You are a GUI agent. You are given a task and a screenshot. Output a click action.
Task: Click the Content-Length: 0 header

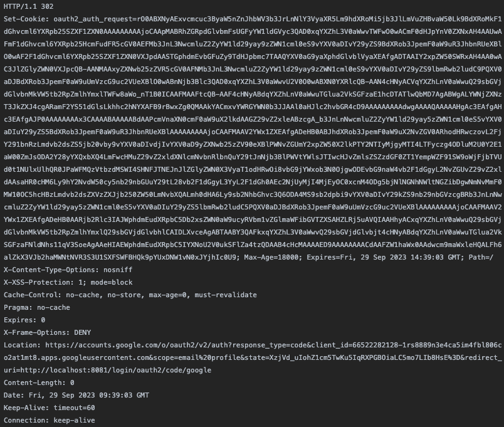39,382
